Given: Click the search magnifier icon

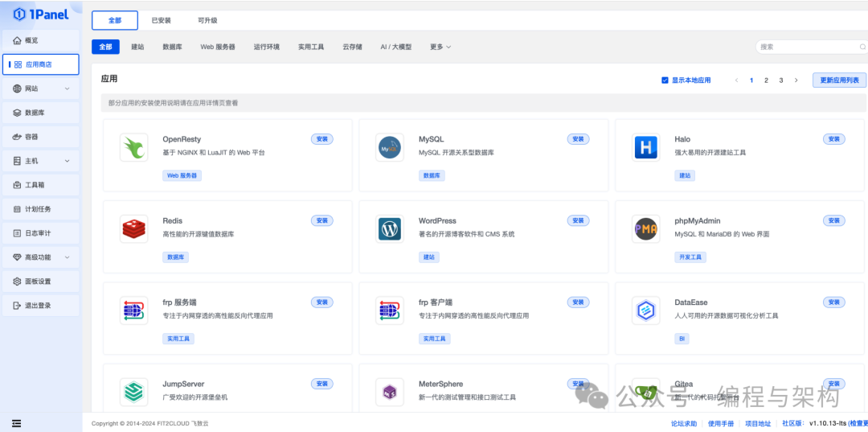Looking at the screenshot, I should coord(862,47).
